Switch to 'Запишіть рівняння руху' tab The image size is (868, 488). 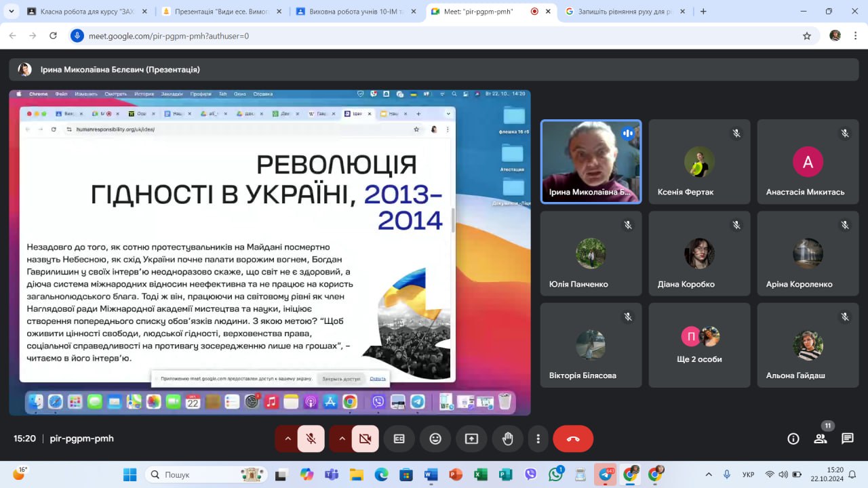(x=624, y=12)
